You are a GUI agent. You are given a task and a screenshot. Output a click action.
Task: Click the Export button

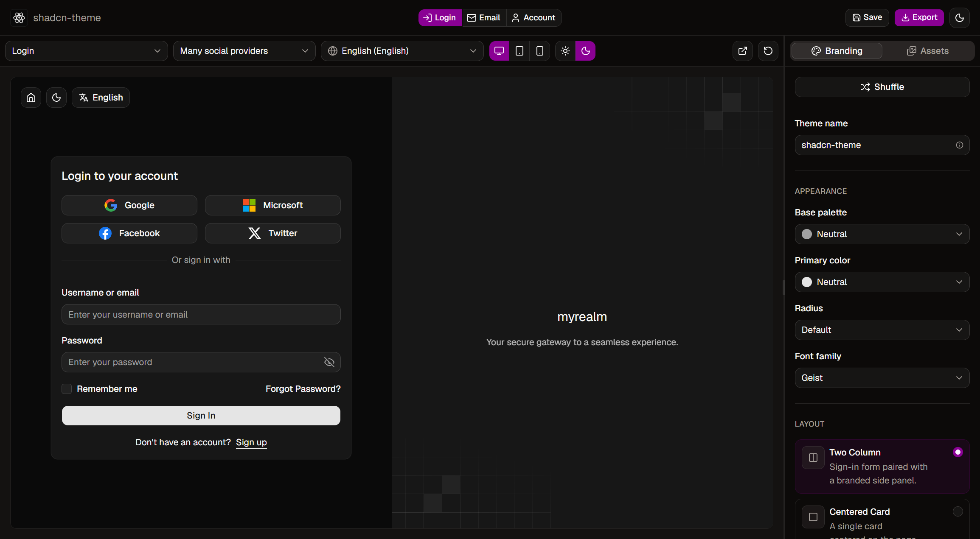point(919,18)
